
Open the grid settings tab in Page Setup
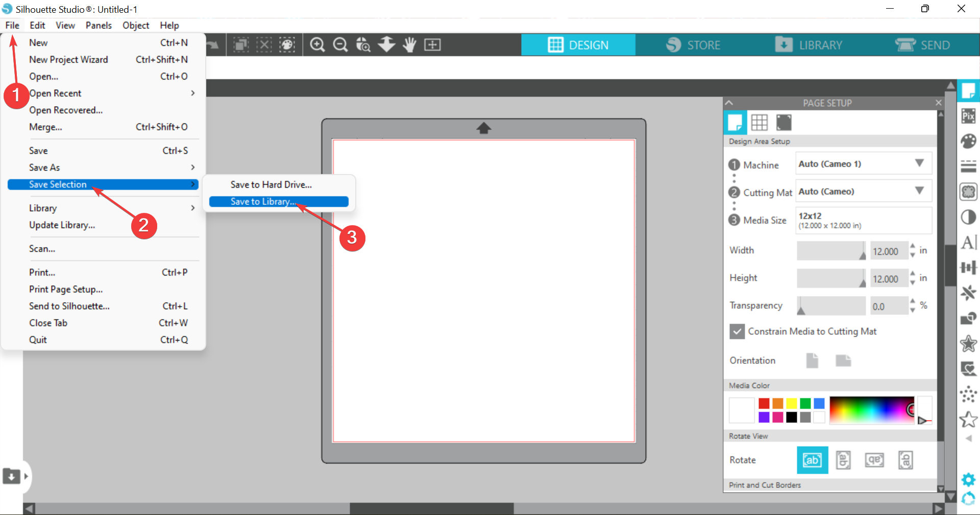coord(759,122)
